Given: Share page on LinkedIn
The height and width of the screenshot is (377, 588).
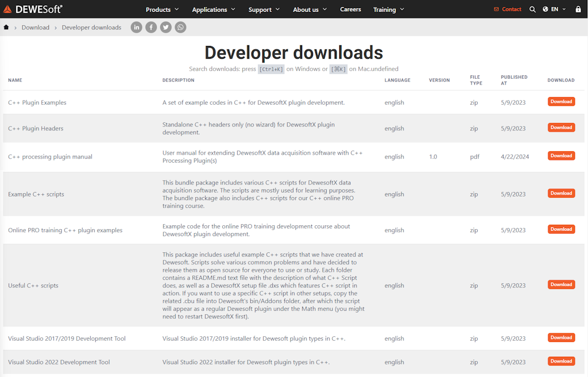Looking at the screenshot, I should click(x=137, y=27).
